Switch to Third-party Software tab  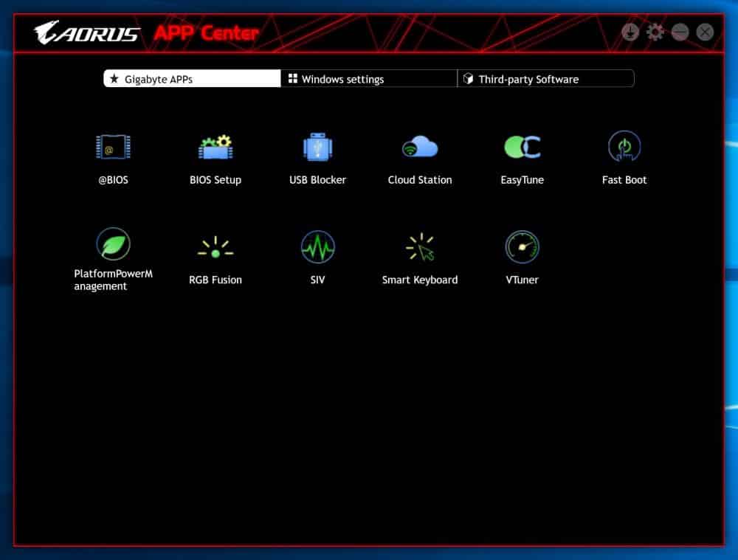click(x=546, y=79)
